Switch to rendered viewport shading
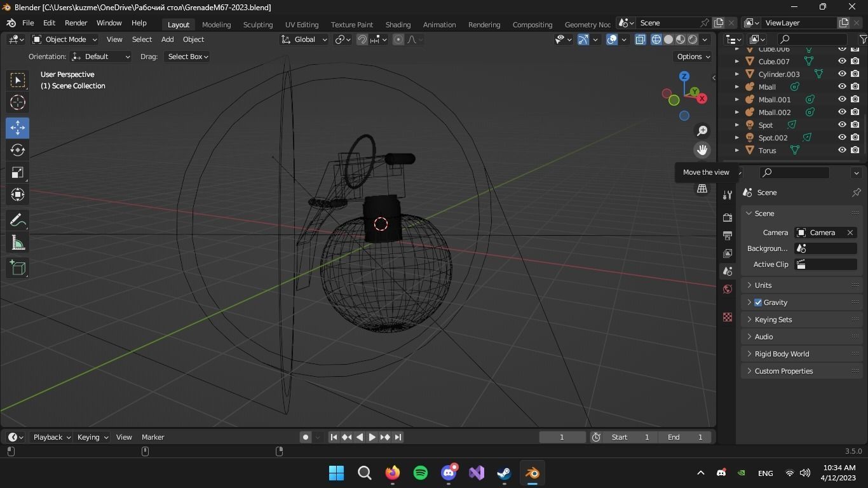 click(693, 39)
